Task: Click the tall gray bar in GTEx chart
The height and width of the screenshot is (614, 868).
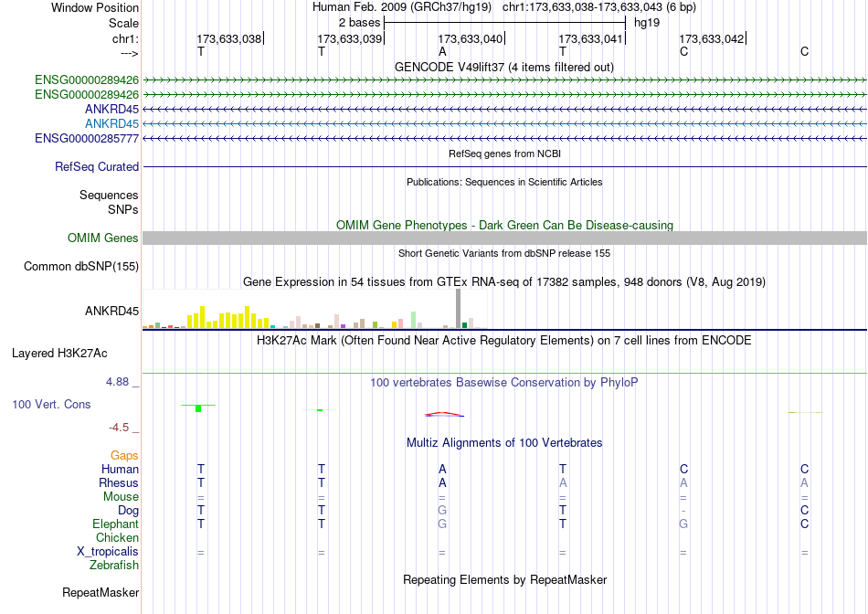Action: [458, 309]
